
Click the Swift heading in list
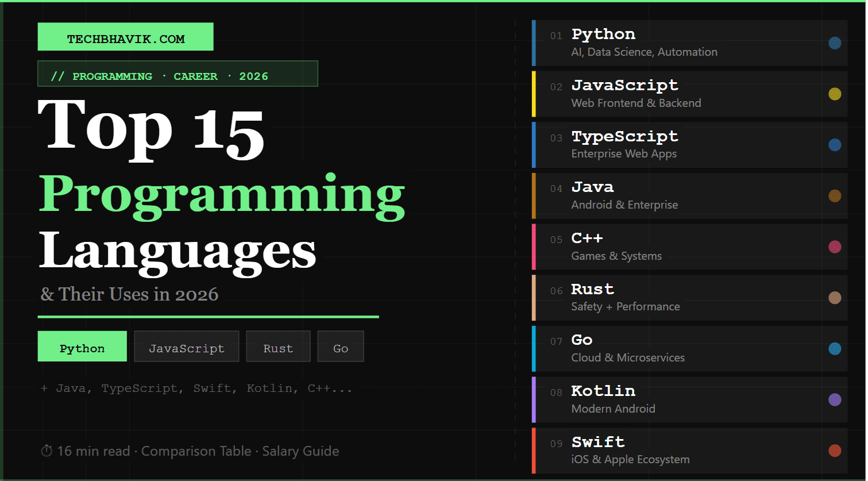point(598,442)
